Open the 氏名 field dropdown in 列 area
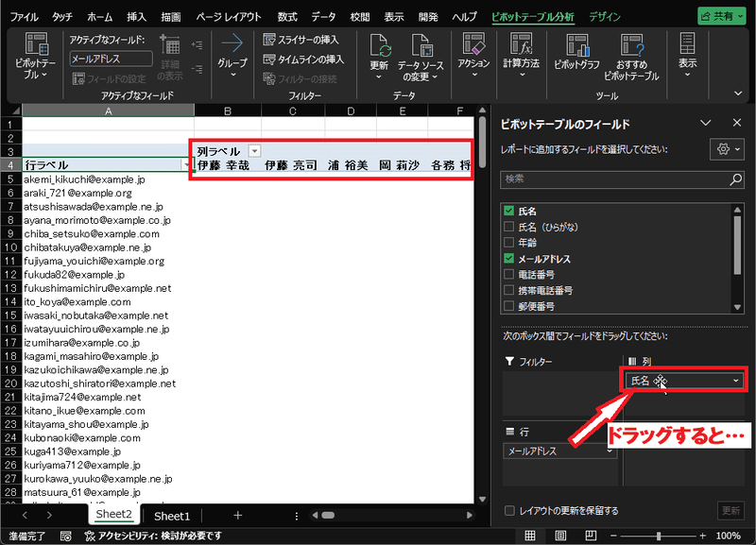The image size is (756, 545). click(x=736, y=381)
